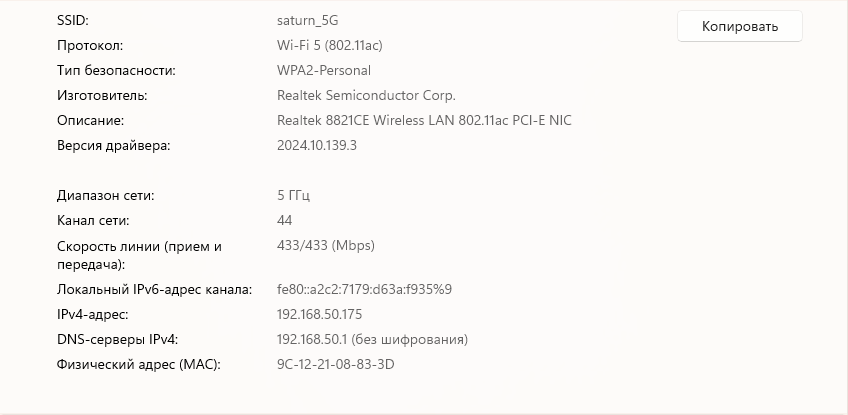Select the Realtek 8821CE adapter description text
Viewport: 848px width, 415px height.
424,121
